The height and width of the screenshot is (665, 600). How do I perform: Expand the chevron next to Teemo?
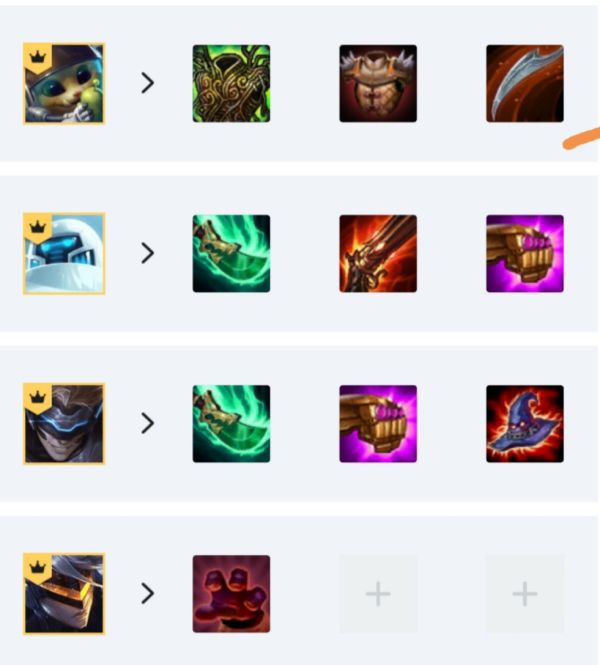[148, 83]
